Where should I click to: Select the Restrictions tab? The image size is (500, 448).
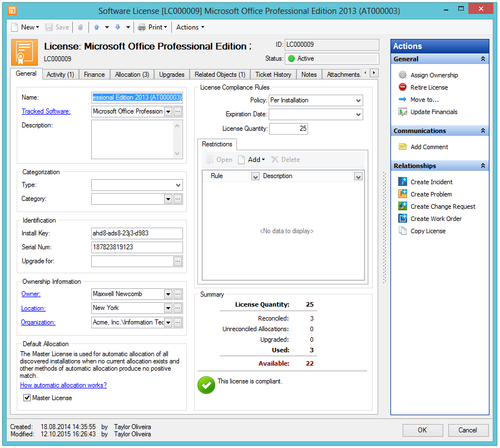[217, 144]
